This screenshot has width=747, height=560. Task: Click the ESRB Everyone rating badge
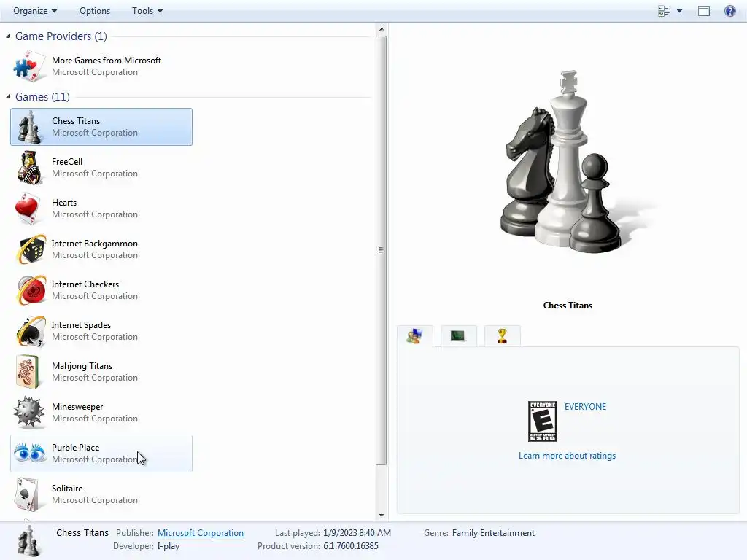(542, 421)
